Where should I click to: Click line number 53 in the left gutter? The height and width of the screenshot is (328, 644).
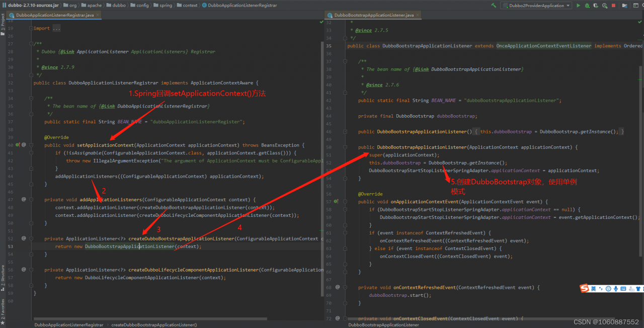click(11, 247)
